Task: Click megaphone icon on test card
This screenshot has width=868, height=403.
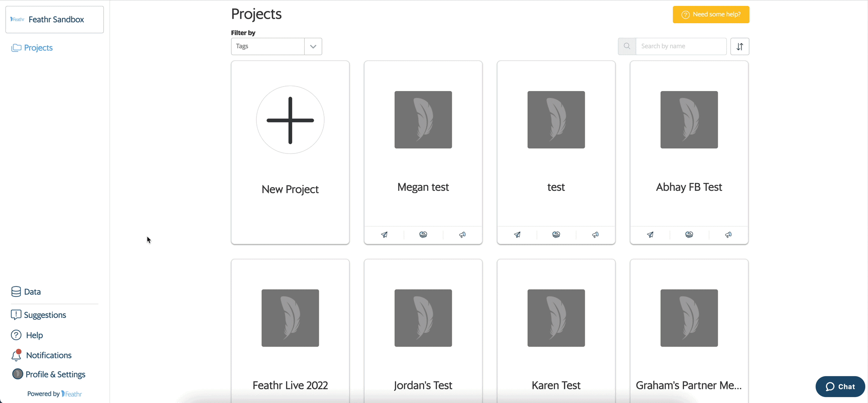Action: [x=595, y=235]
